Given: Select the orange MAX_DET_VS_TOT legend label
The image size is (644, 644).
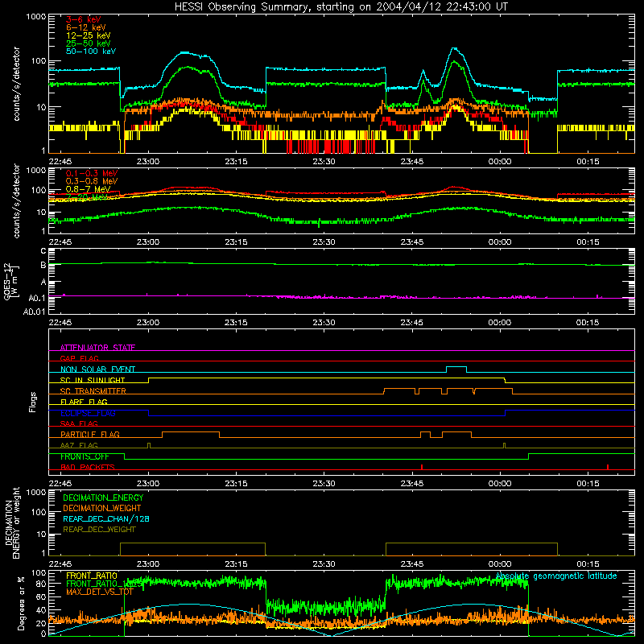Looking at the screenshot, I should 100,592.
